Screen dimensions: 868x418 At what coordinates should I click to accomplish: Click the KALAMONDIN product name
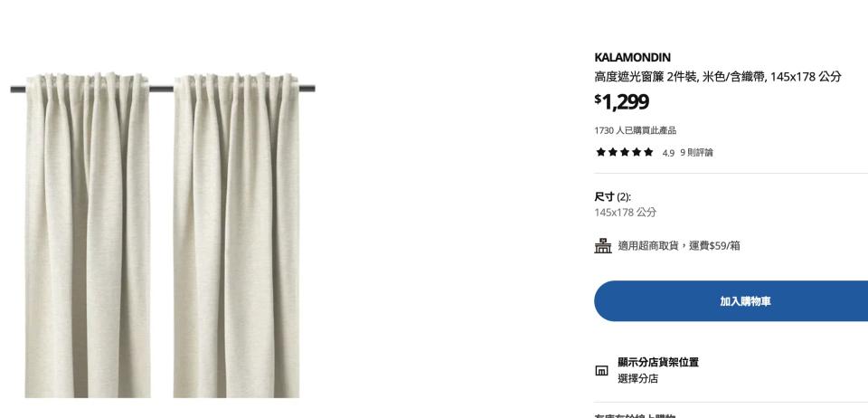coord(632,58)
